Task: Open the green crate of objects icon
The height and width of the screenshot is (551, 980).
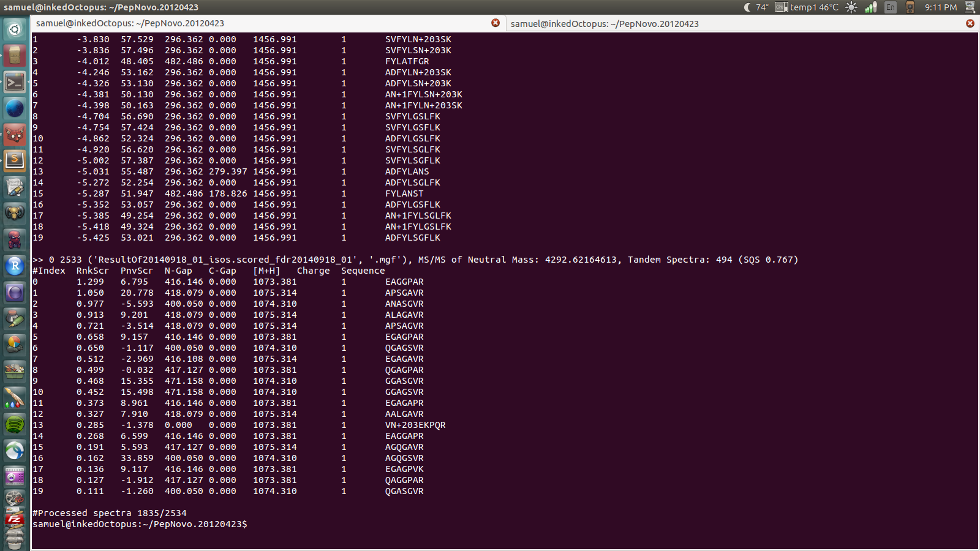Action: coord(15,372)
